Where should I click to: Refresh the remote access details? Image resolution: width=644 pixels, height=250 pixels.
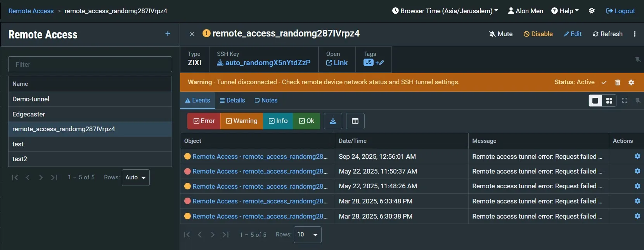click(x=608, y=34)
